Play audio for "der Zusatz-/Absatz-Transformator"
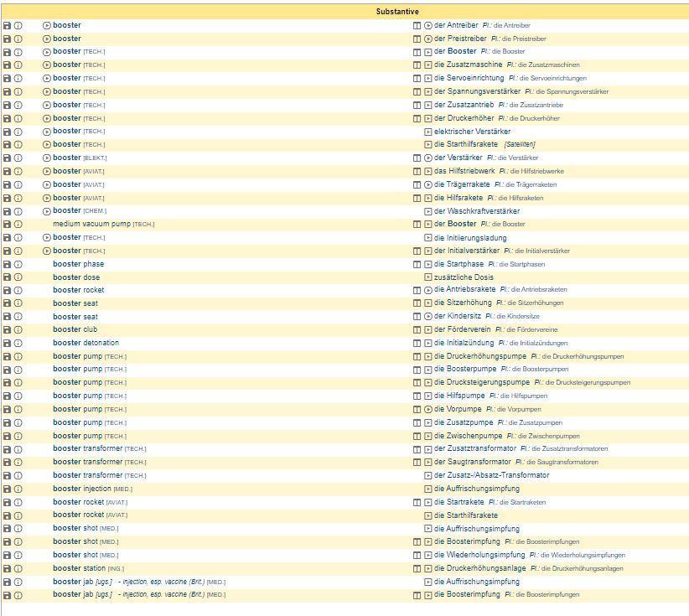 [x=427, y=475]
